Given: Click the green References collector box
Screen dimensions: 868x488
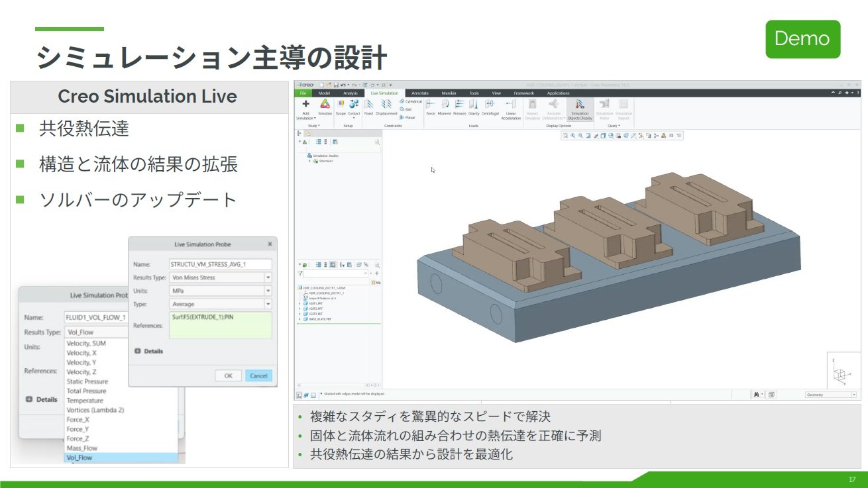Looking at the screenshot, I should coord(221,325).
